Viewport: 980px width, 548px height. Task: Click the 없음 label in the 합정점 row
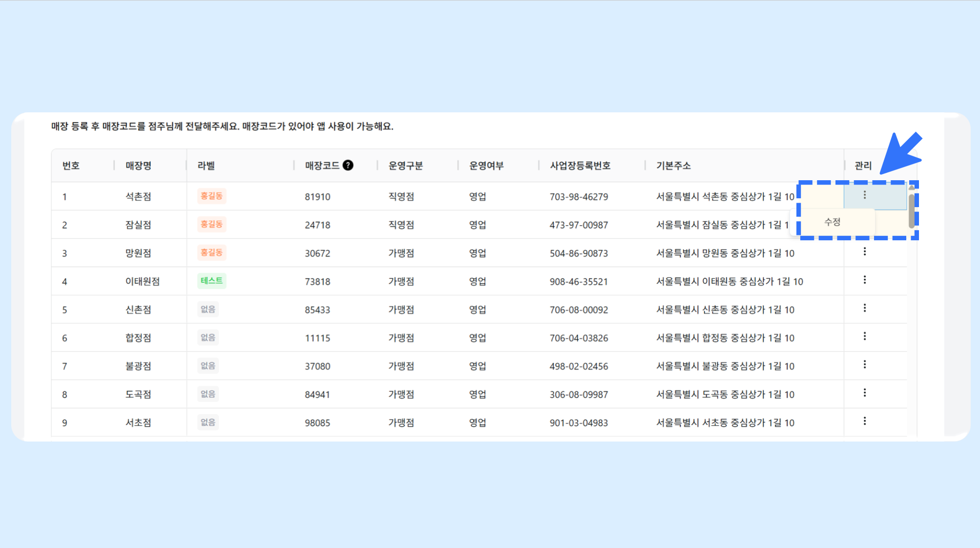point(208,337)
